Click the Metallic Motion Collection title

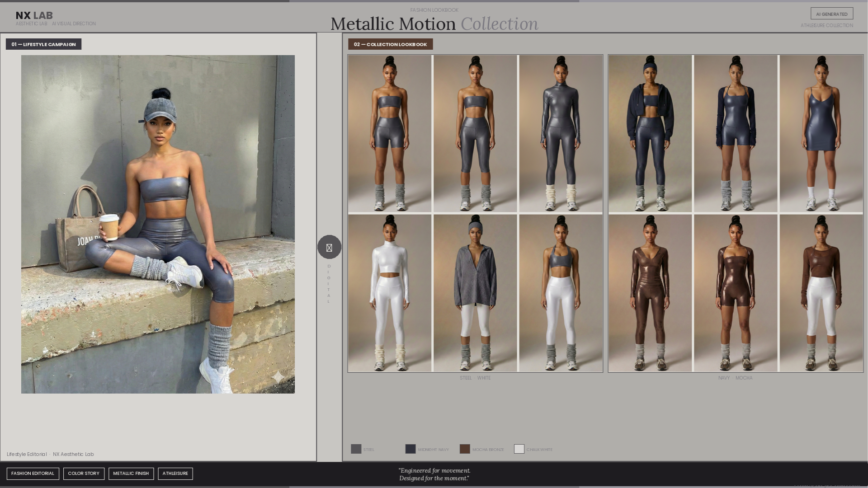[x=434, y=23]
